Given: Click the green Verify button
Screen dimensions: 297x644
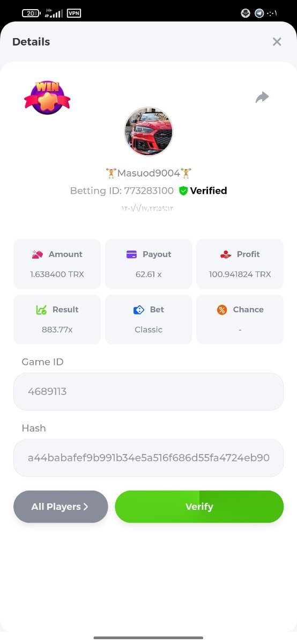Looking at the screenshot, I should click(199, 507).
